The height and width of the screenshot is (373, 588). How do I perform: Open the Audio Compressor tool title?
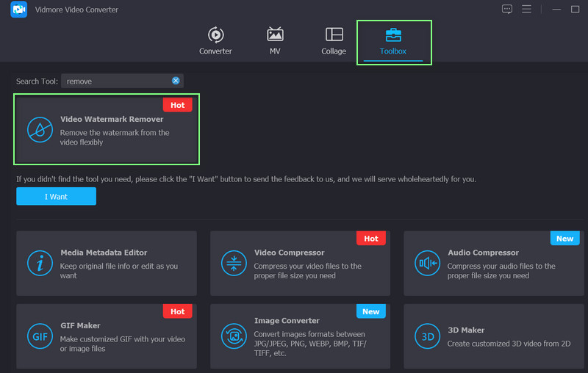(483, 253)
